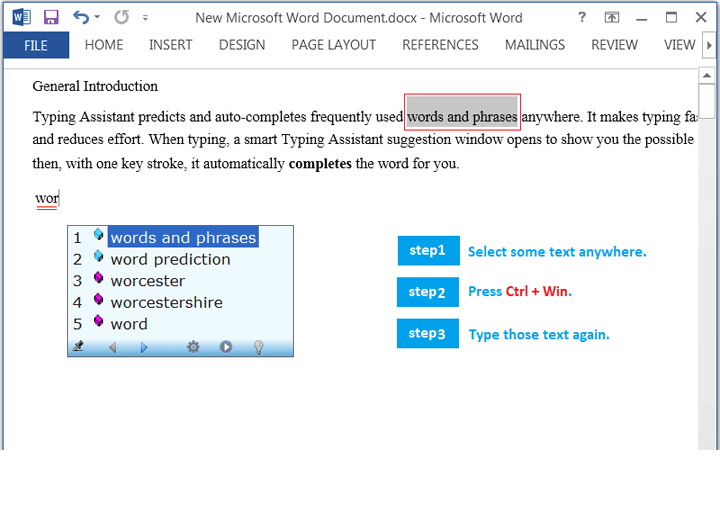
Task: Go to previous suggestions page arrow
Action: (x=113, y=347)
